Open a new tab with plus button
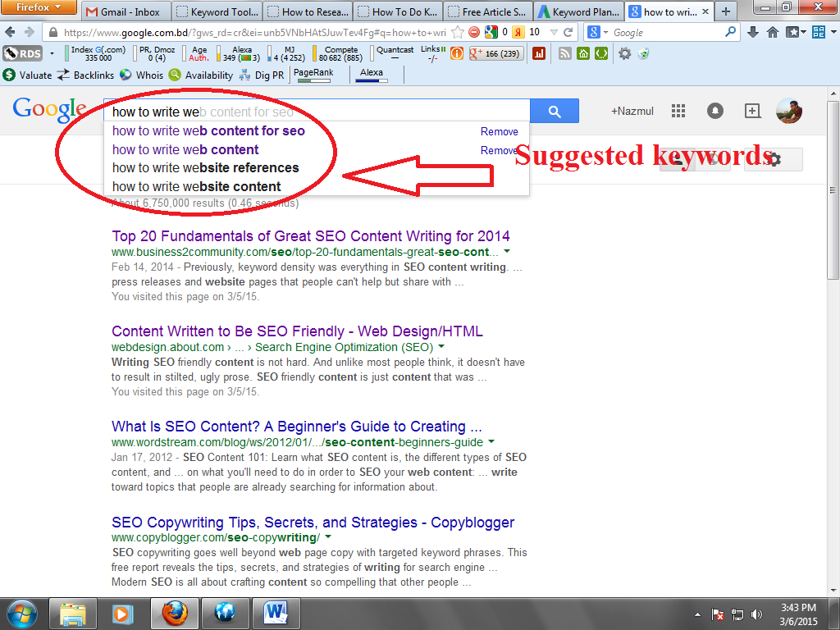 click(726, 11)
